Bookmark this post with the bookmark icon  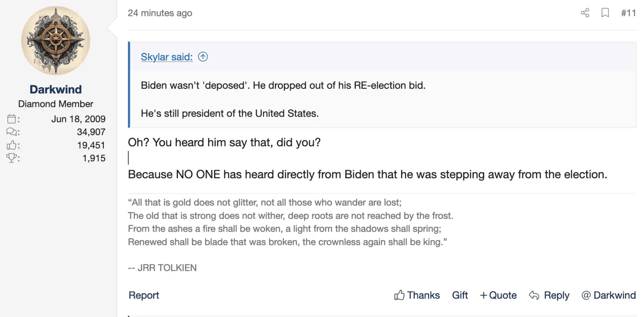(x=605, y=13)
